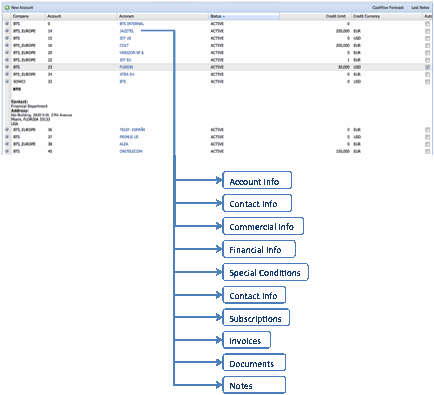Select the ACTIVE status cell for COLT
The height and width of the screenshot is (395, 434).
pyautogui.click(x=217, y=45)
